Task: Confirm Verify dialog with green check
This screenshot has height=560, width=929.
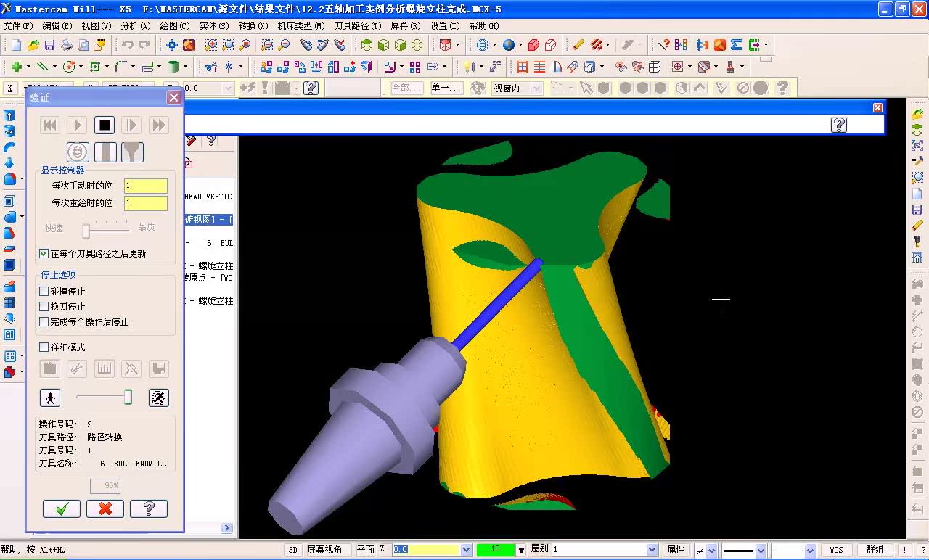Action: (62, 508)
